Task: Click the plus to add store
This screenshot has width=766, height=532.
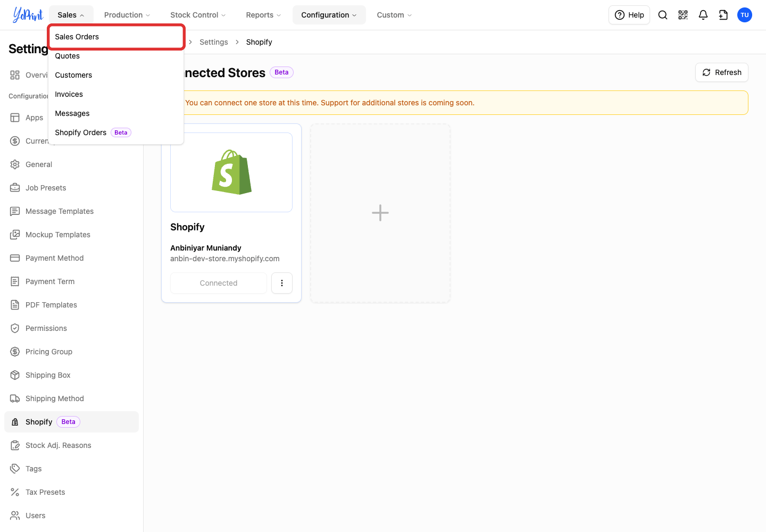Action: [x=380, y=213]
